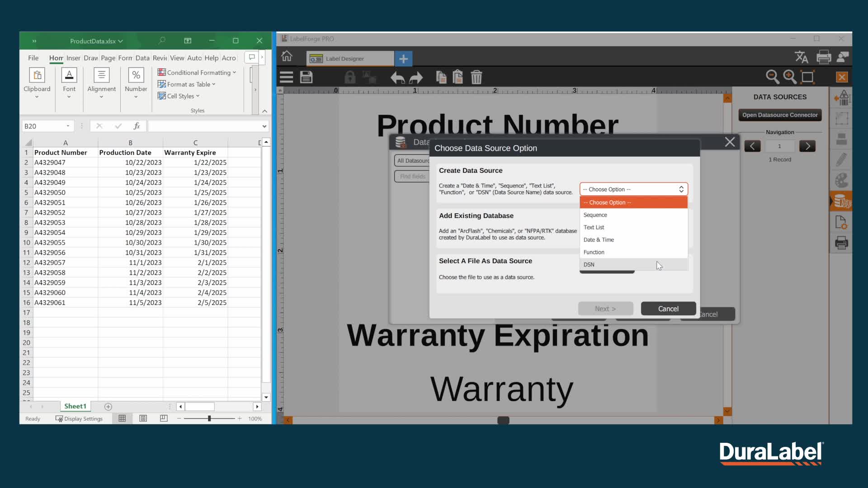
Task: Click the Excel zoom slider handle
Action: [x=209, y=418]
